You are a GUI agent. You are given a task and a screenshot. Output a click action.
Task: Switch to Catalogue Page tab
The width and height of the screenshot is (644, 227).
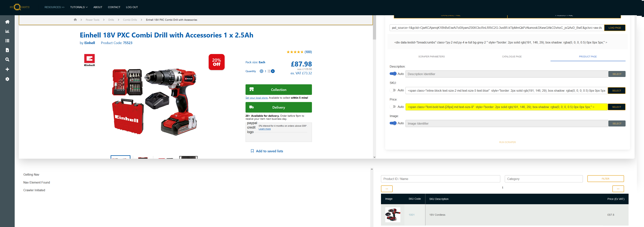(x=512, y=56)
